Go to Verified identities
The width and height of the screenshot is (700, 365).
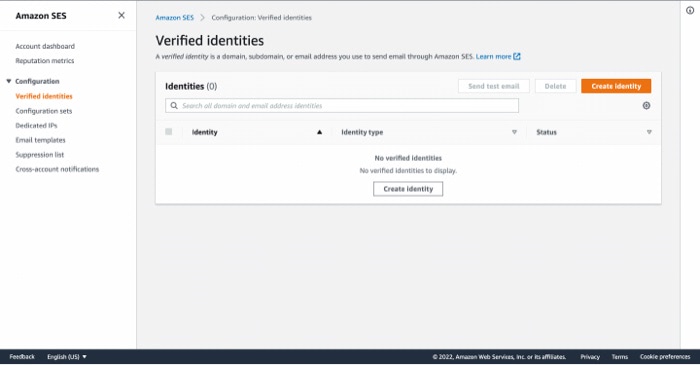(44, 96)
